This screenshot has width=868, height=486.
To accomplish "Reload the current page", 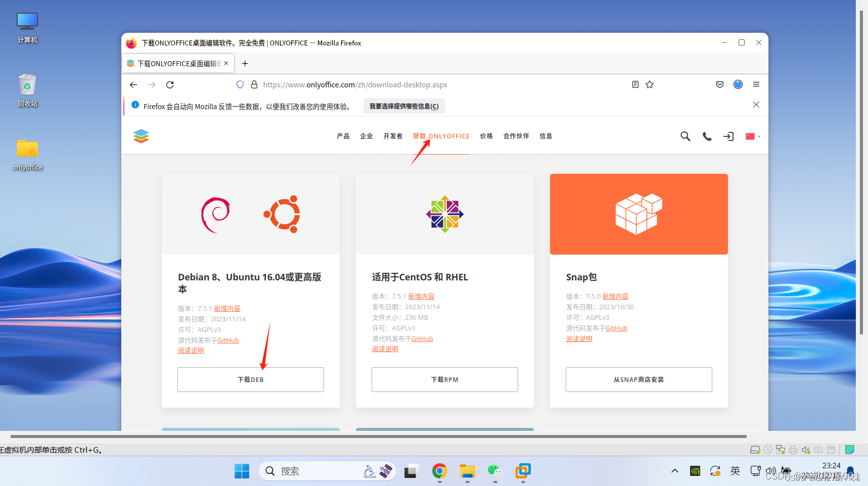I will pyautogui.click(x=170, y=85).
